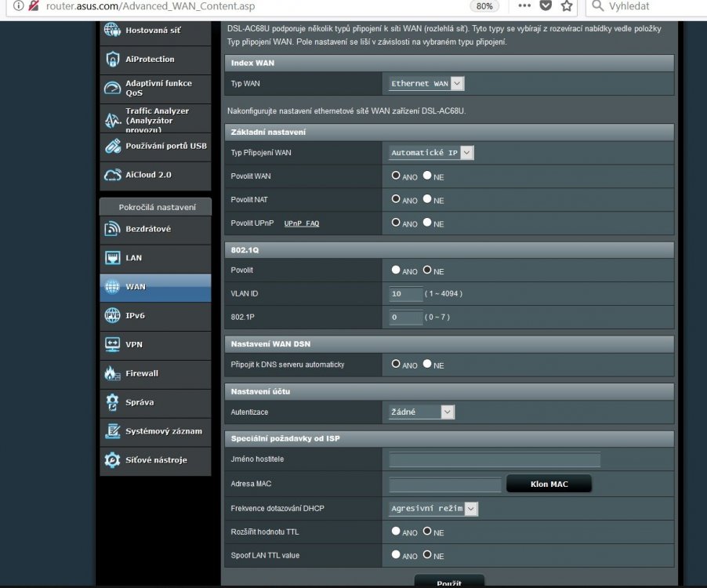Open Frekvence dotazování DHCP dropdown

coord(433,508)
